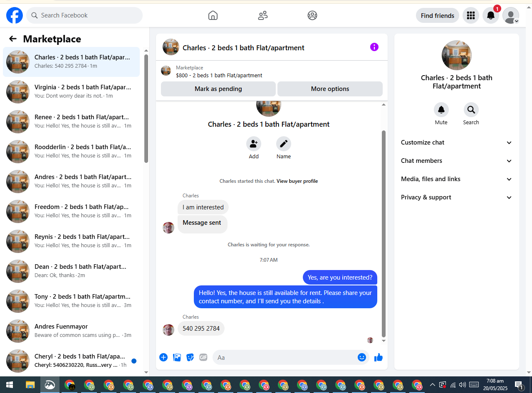The height and width of the screenshot is (393, 532).
Task: Search in conversation with magnifier icon
Action: tap(471, 110)
